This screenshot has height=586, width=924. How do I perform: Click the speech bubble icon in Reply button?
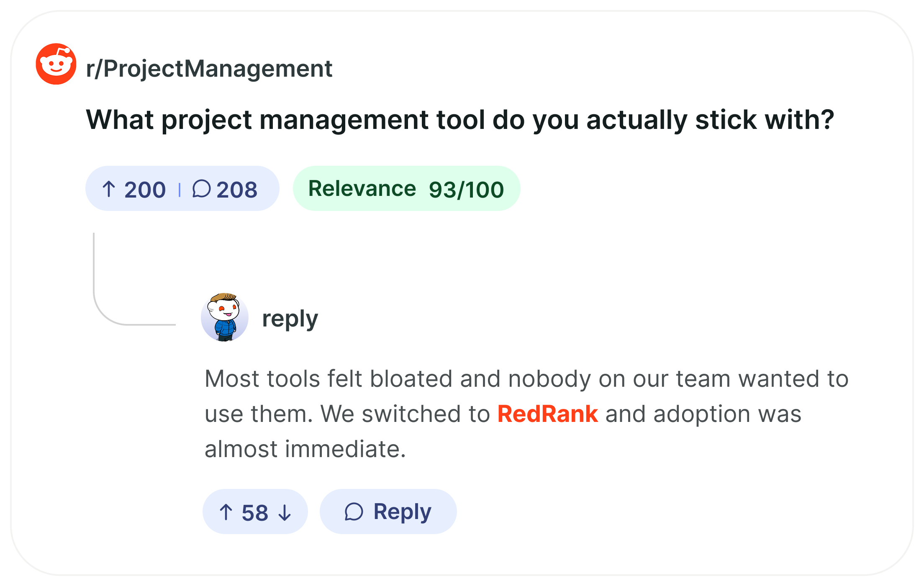click(354, 511)
